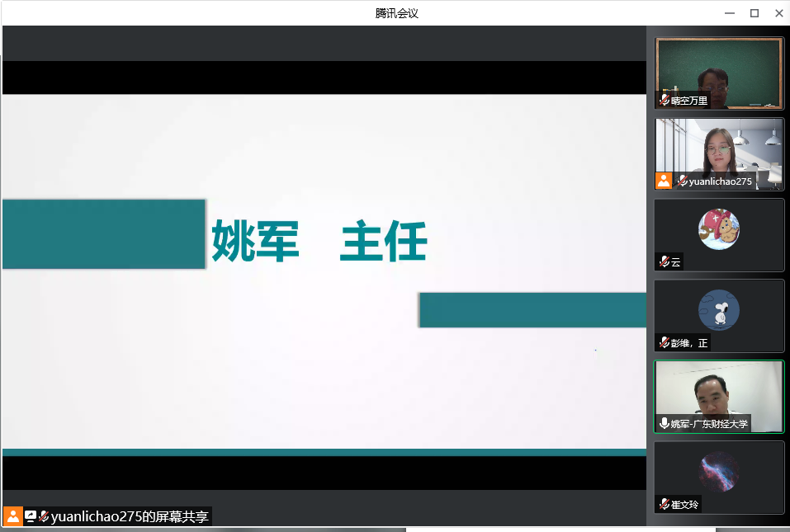Select yuanlichao275 video thumbnail

(719, 154)
